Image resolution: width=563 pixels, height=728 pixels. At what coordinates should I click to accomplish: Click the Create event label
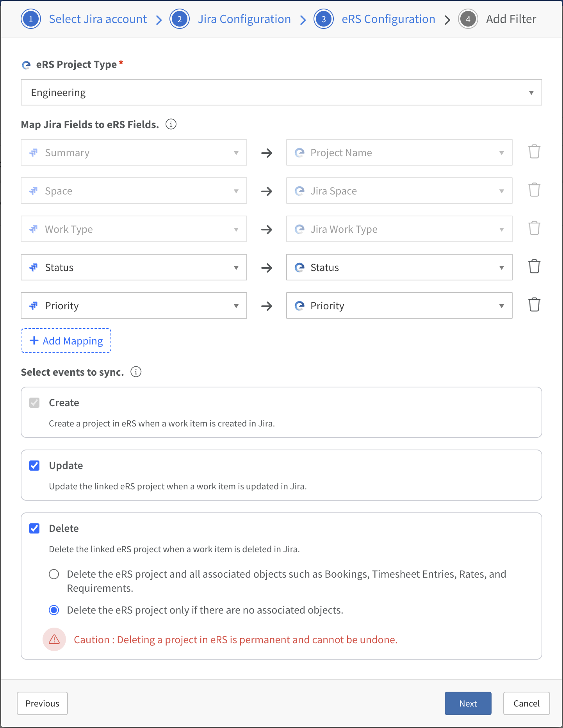point(64,403)
